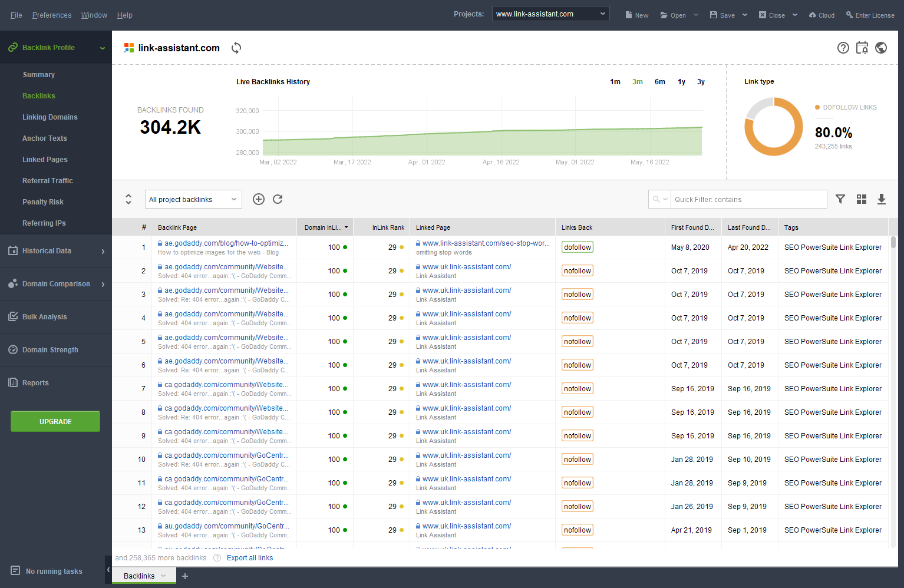Collapse the Backlink Profile section chevron

[103, 48]
